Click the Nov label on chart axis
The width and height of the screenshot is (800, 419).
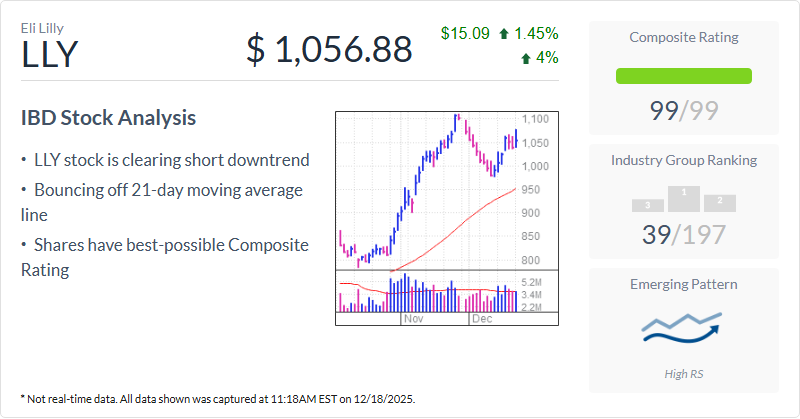tap(415, 318)
